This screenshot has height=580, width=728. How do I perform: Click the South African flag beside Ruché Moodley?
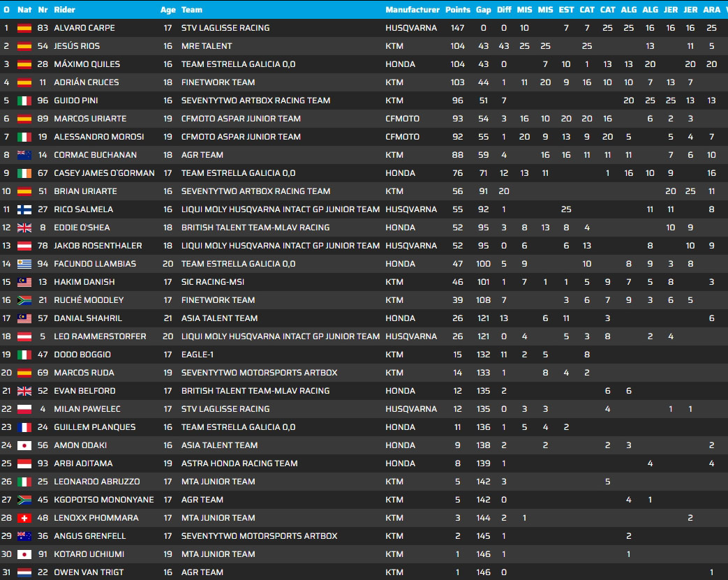24,300
